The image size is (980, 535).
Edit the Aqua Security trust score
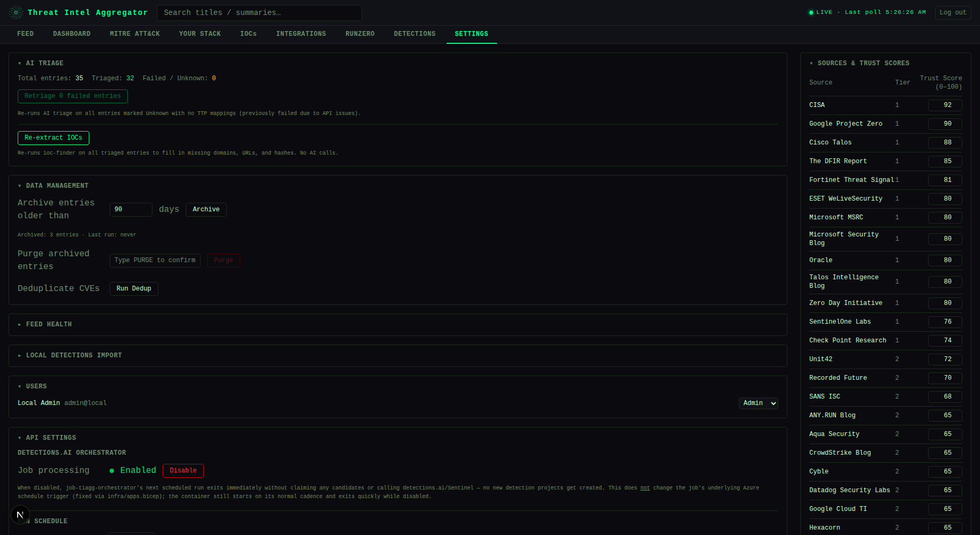tap(945, 434)
